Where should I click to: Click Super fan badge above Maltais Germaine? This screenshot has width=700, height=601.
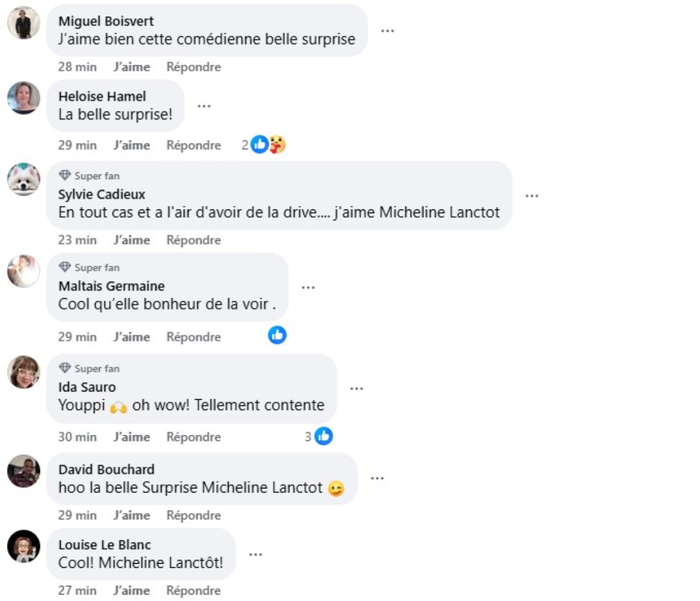click(89, 267)
